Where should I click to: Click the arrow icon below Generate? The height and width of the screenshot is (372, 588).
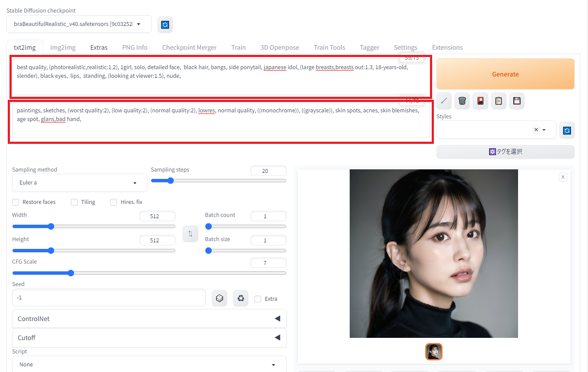(x=444, y=101)
